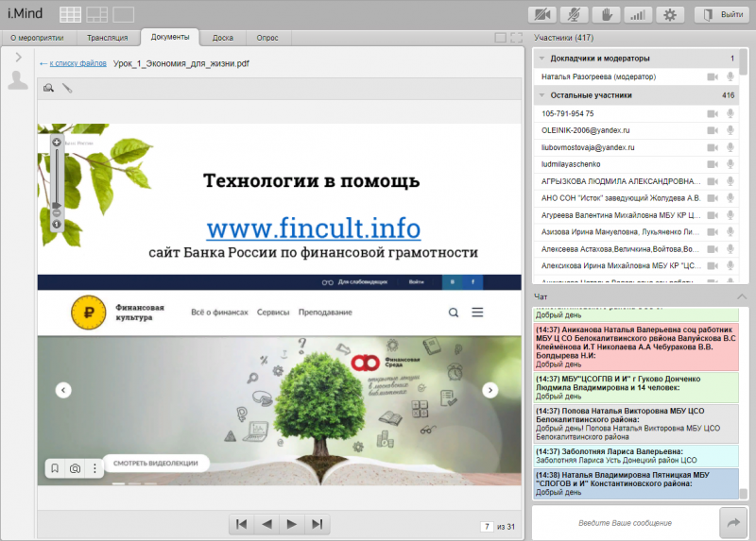Open settings gear in top toolbar
This screenshot has width=756, height=541.
[670, 14]
